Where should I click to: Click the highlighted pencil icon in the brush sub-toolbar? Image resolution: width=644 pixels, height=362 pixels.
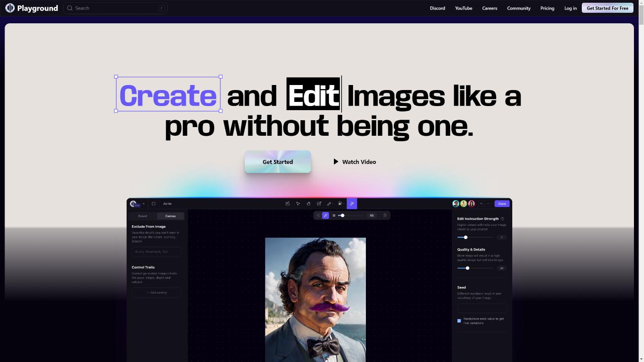[x=326, y=215]
